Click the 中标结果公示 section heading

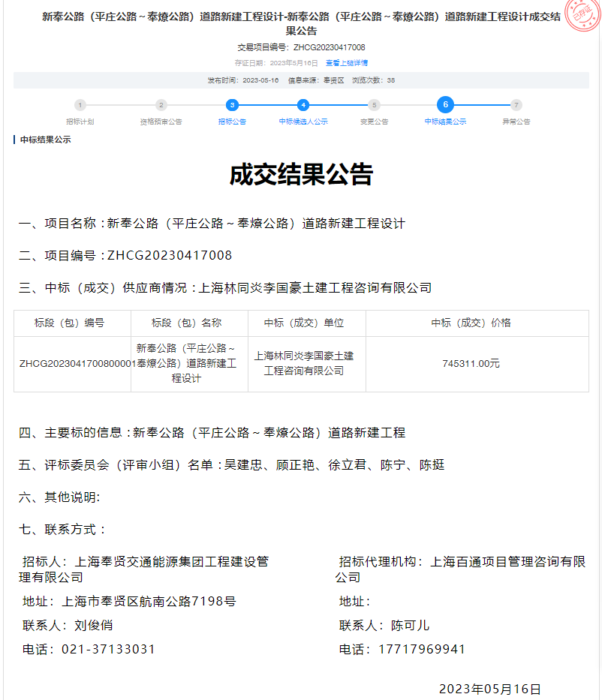[x=45, y=140]
